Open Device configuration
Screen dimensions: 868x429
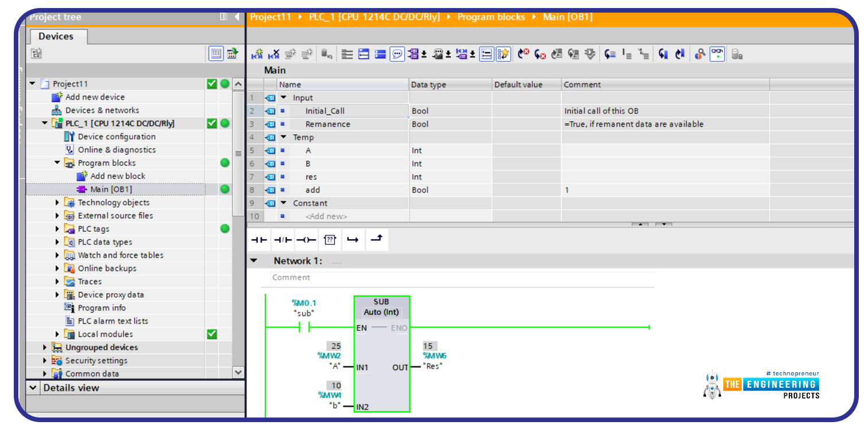117,136
